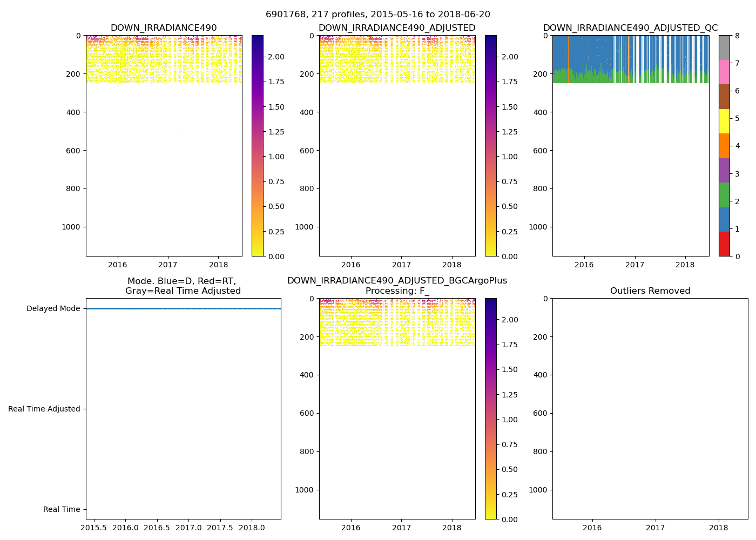Click the DOWN_IRRADIANCE490 plot title
The image size is (756, 540).
click(164, 28)
